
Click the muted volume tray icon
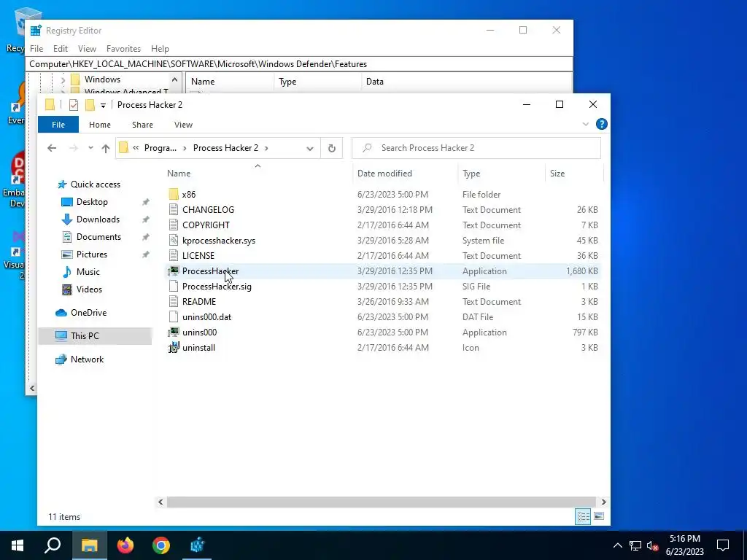tap(653, 545)
